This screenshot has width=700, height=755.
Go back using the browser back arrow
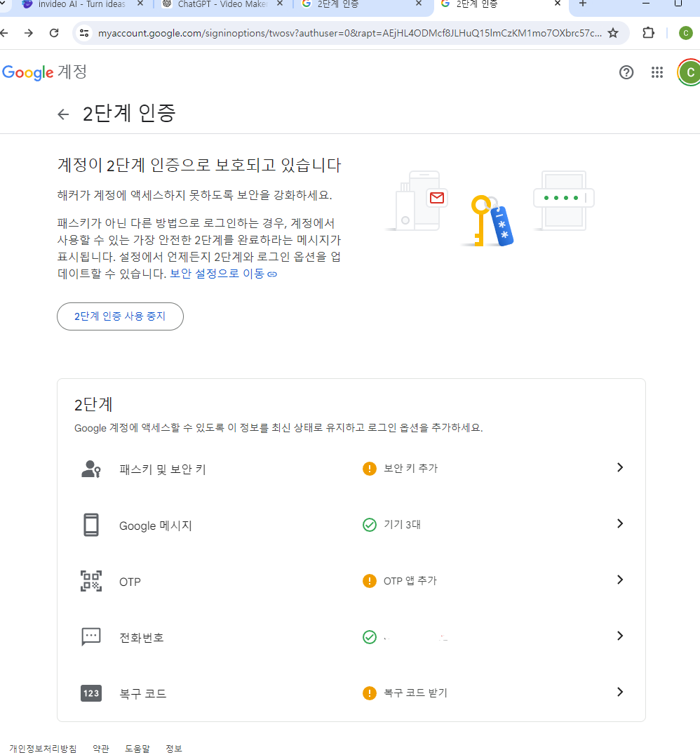[4, 33]
